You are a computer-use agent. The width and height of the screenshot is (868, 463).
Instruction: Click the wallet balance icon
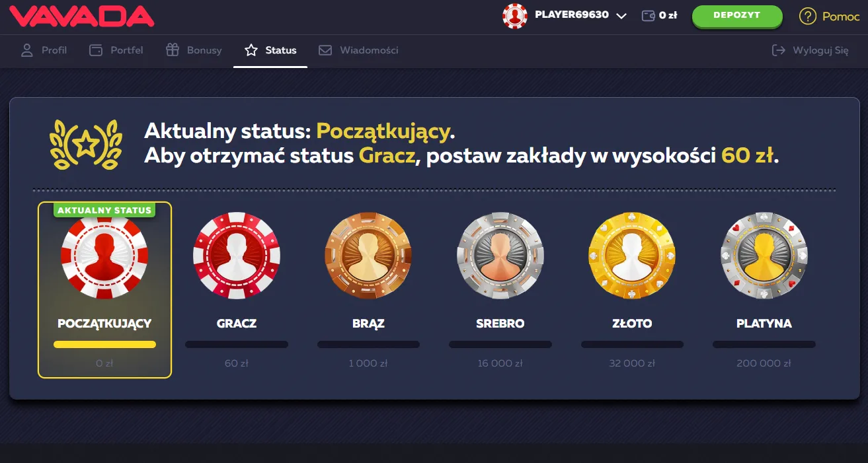(x=649, y=16)
